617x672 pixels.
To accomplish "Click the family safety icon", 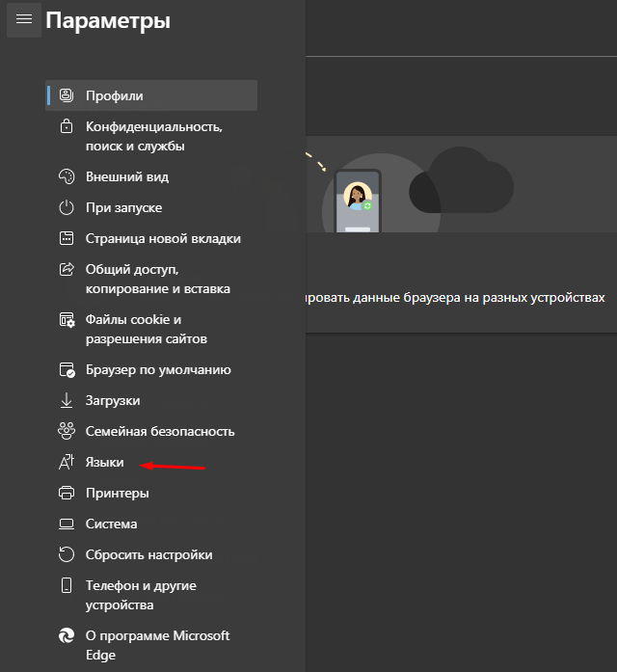I will 67,431.
